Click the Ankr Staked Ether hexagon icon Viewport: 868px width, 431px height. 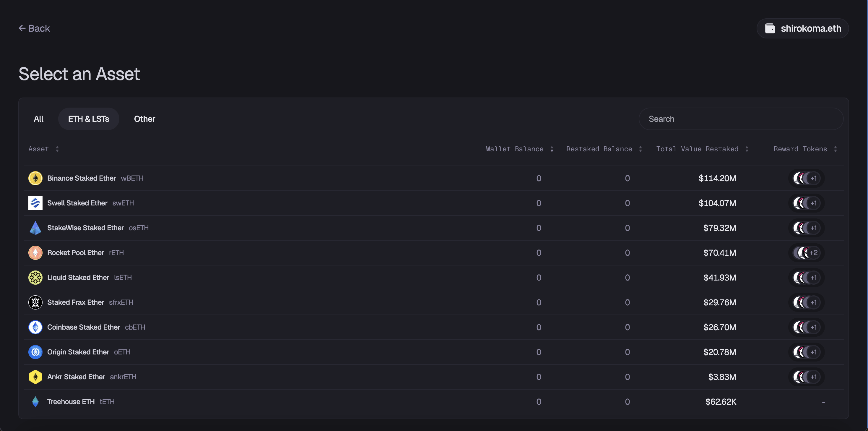click(35, 377)
